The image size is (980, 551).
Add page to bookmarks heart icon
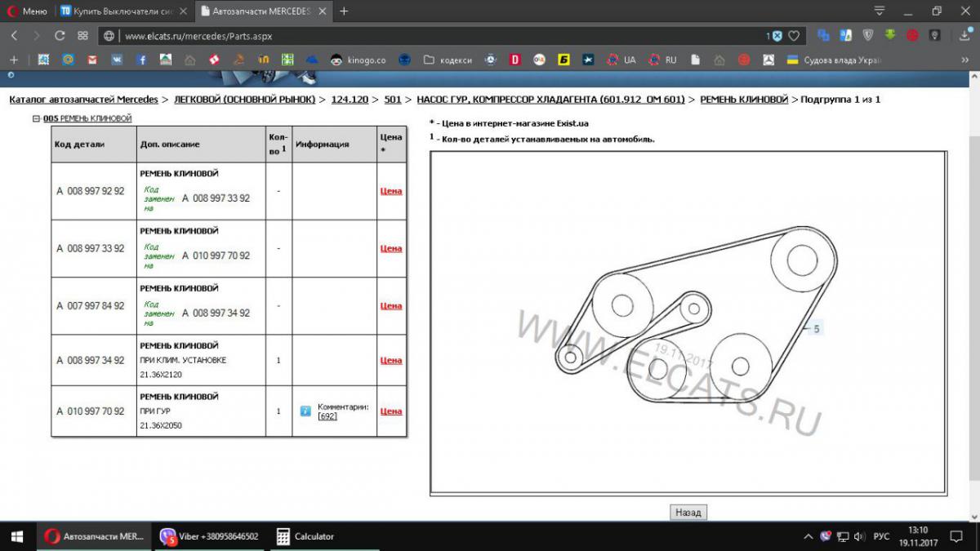pyautogui.click(x=794, y=36)
